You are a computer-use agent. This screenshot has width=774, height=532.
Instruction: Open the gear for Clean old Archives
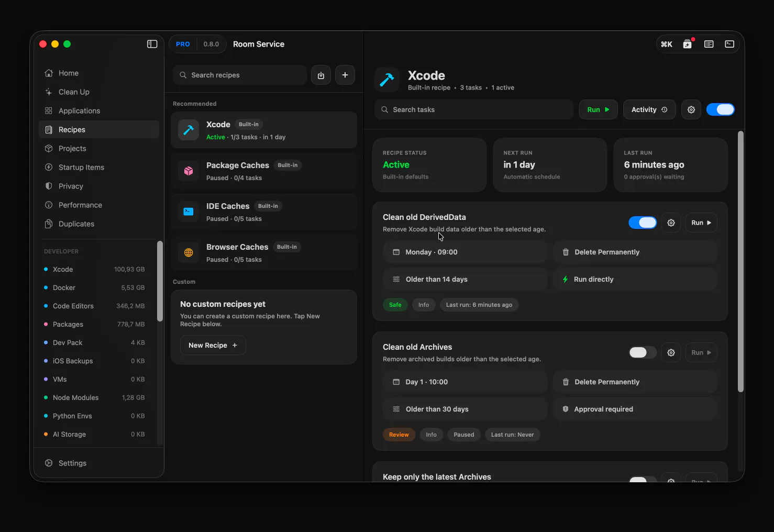(671, 352)
